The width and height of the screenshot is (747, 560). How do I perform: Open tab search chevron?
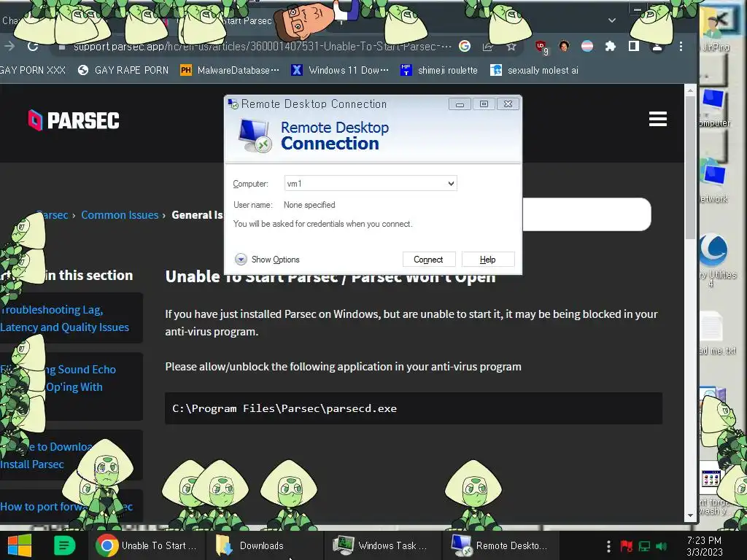pos(612,20)
